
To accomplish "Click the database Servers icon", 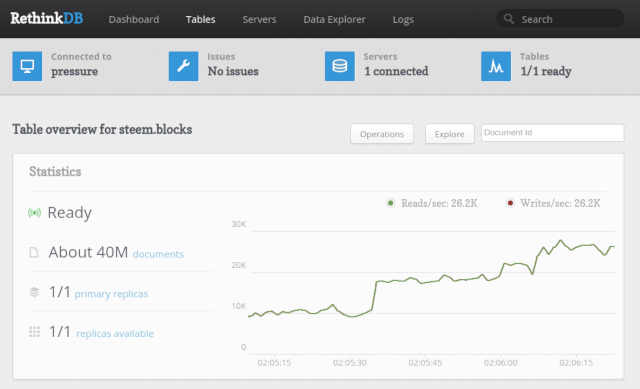I will click(x=340, y=66).
